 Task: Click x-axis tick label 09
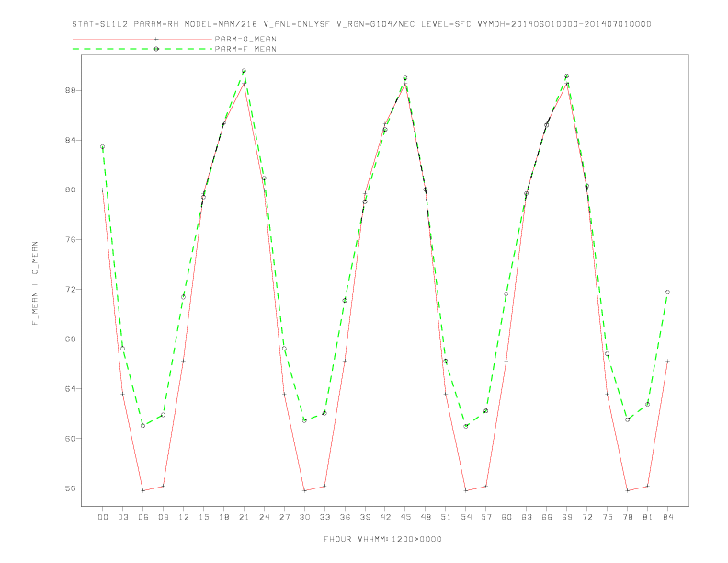pyautogui.click(x=163, y=517)
